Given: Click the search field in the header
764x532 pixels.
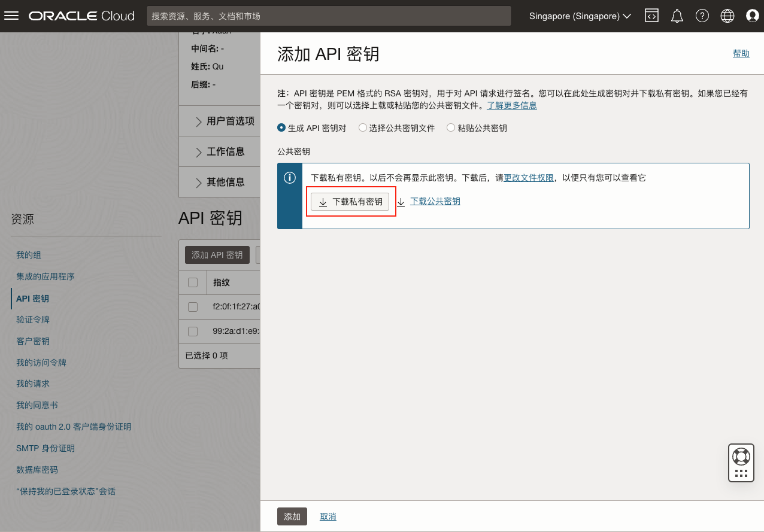Looking at the screenshot, I should click(329, 16).
